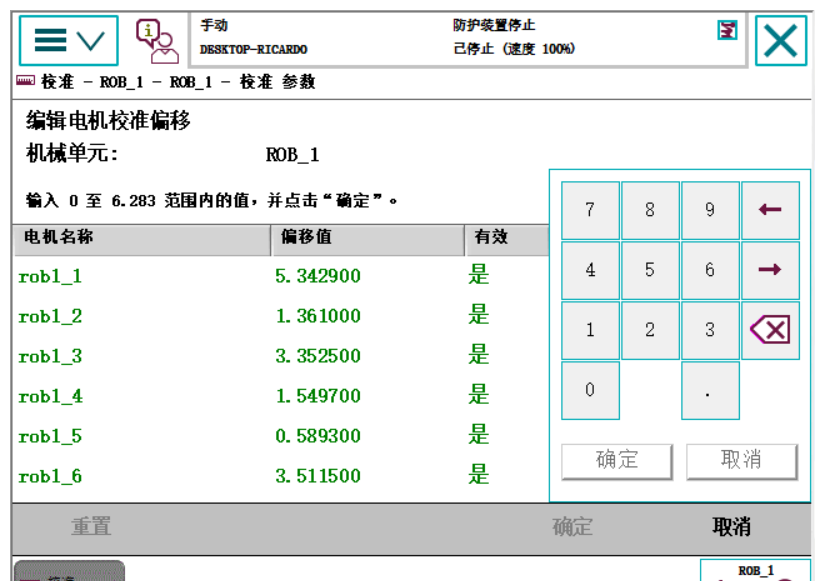
Task: Edit offset value 3.511500
Action: (318, 476)
